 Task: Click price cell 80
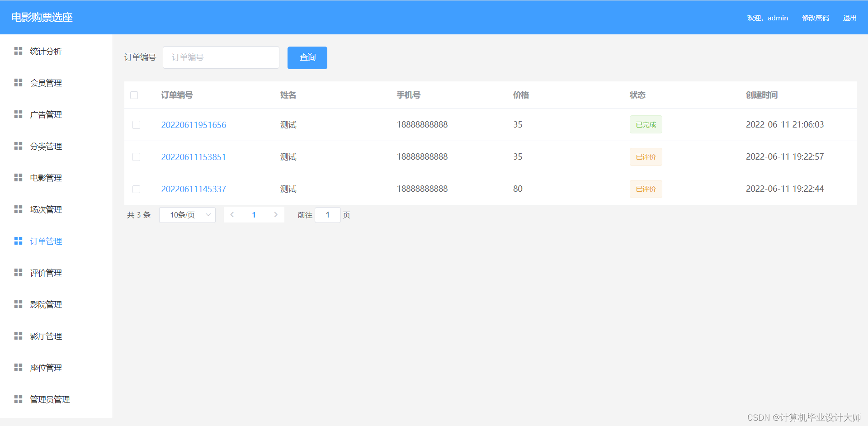[x=518, y=189]
